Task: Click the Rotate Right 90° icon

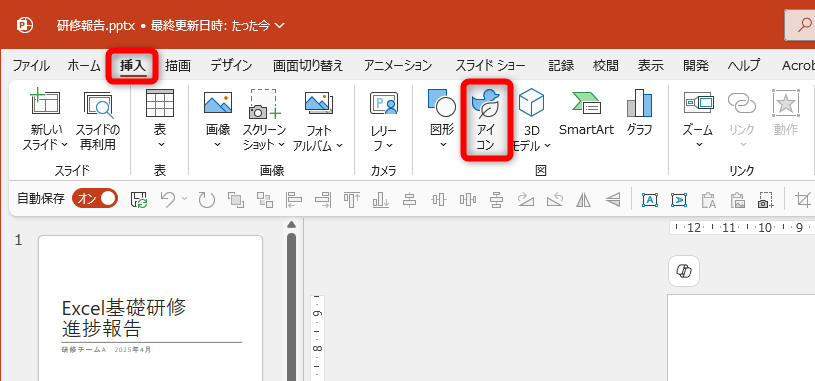Action: (x=525, y=199)
